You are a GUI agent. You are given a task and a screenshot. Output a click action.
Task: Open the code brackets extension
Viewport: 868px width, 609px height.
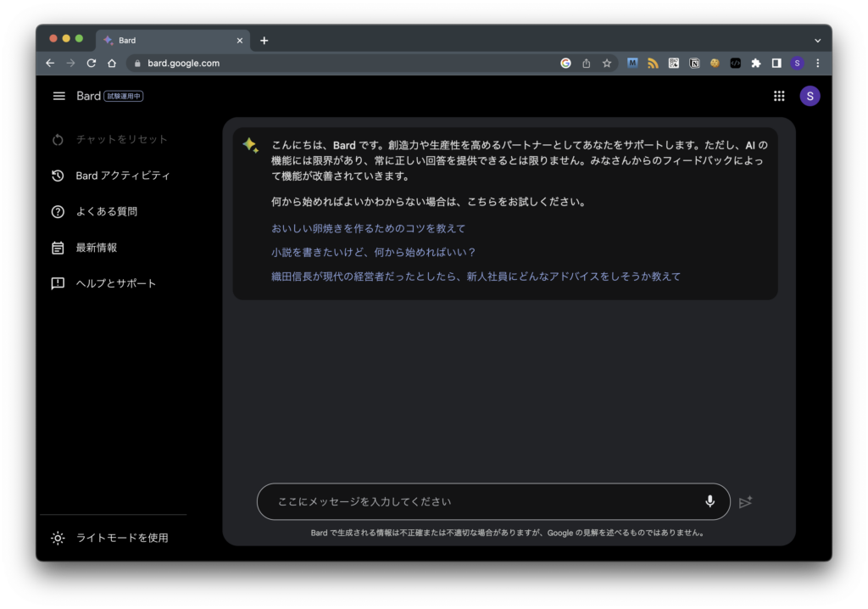click(x=735, y=63)
